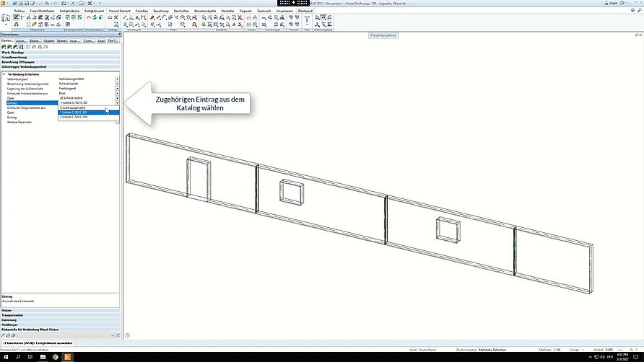The height and width of the screenshot is (362, 644).
Task: Open the Verbindungsart dropdown arrow
Action: pyautogui.click(x=117, y=79)
